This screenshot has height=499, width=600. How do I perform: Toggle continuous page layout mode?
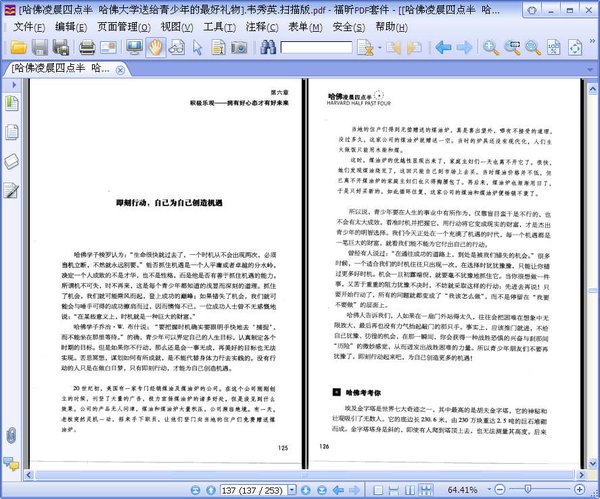(393, 490)
